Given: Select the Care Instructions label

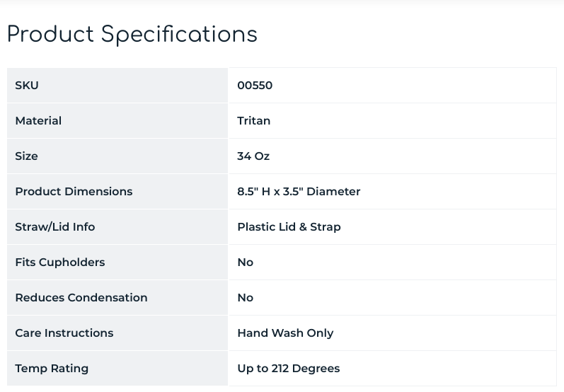Looking at the screenshot, I should pos(64,333).
